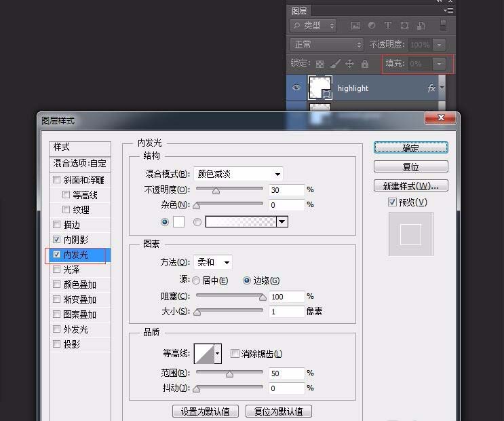
Task: Open the 方法 technique dropdown
Action: 213,262
